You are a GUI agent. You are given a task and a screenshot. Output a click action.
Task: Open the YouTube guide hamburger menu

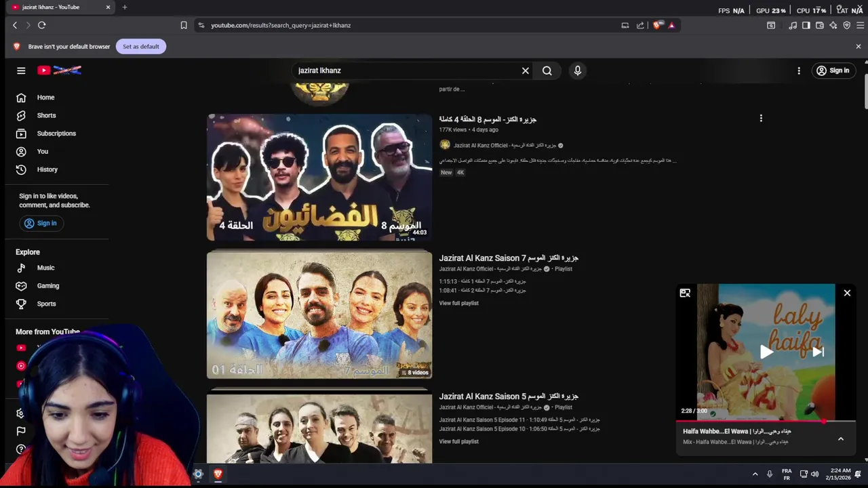[x=21, y=70]
